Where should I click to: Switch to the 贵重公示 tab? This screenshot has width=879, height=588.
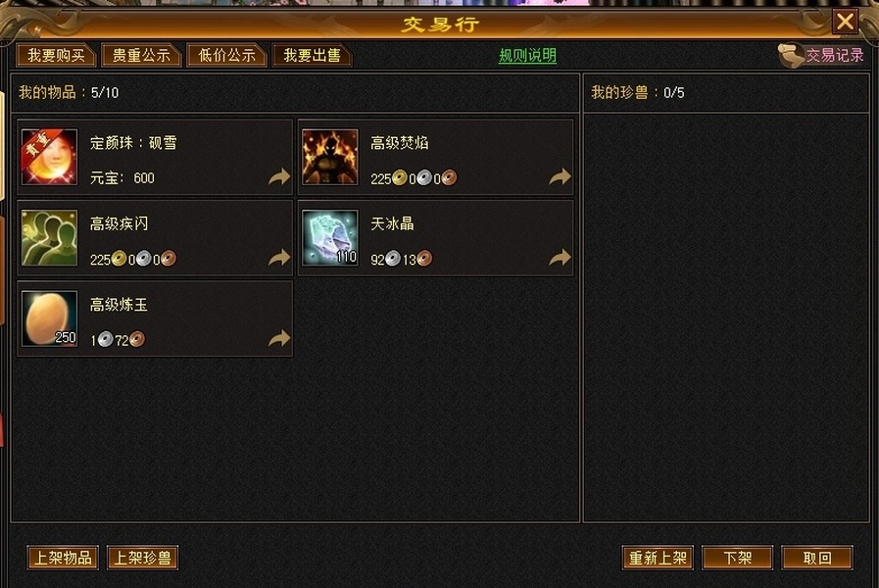(141, 55)
